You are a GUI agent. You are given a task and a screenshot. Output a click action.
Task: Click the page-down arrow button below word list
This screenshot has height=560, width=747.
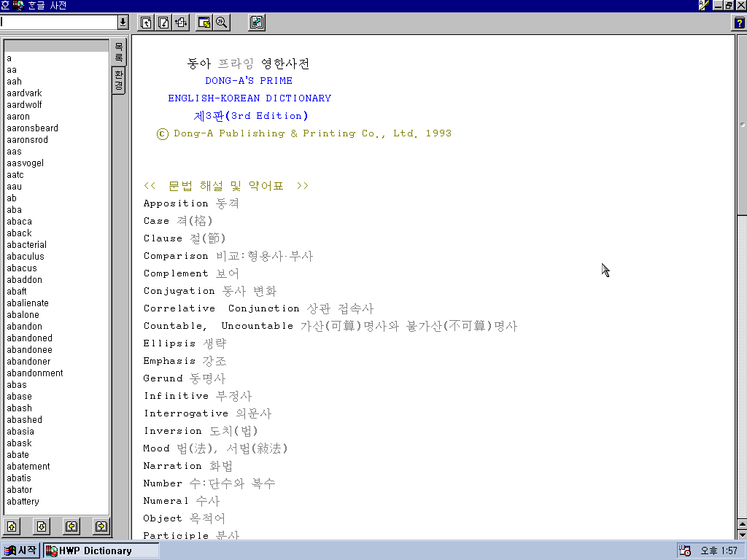click(x=42, y=526)
